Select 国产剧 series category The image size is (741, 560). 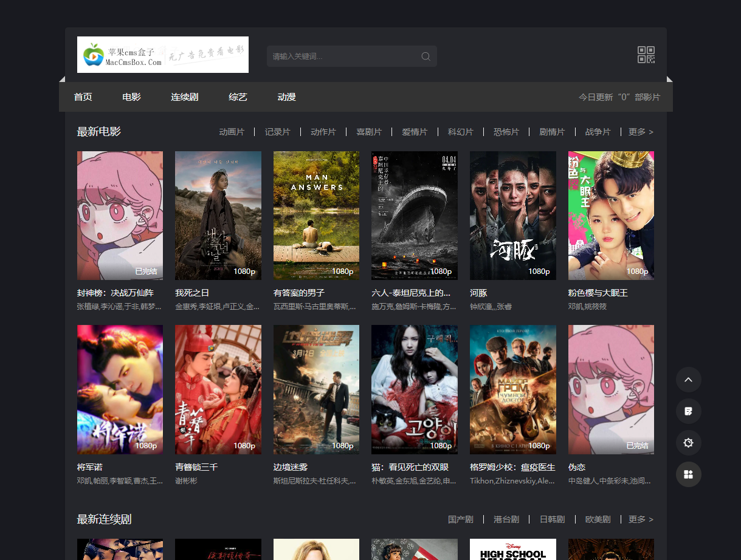pyautogui.click(x=461, y=519)
